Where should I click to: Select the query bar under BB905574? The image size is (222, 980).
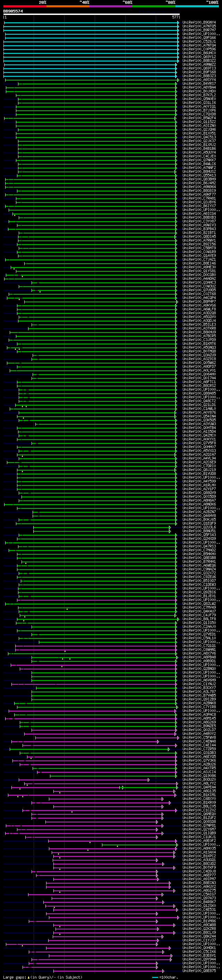92,14
